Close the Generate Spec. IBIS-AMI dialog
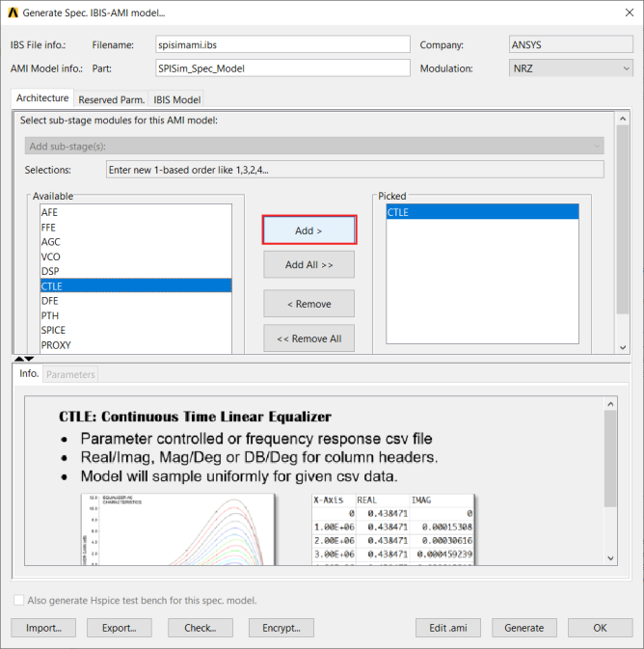644x649 pixels. pos(630,13)
